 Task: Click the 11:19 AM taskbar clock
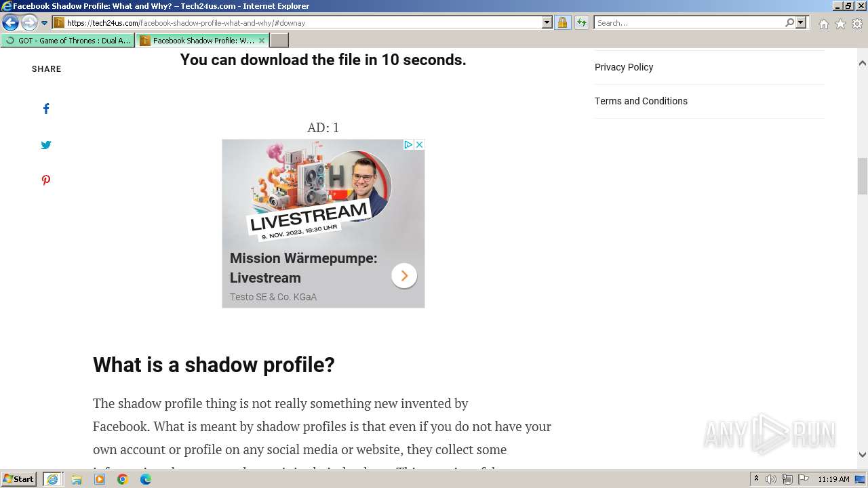click(x=833, y=479)
